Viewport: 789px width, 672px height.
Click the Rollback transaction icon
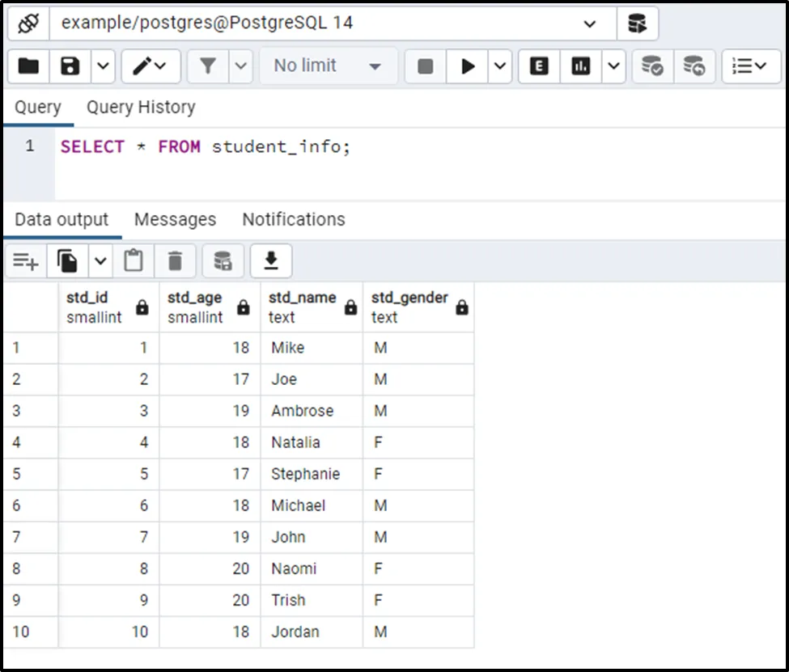694,66
